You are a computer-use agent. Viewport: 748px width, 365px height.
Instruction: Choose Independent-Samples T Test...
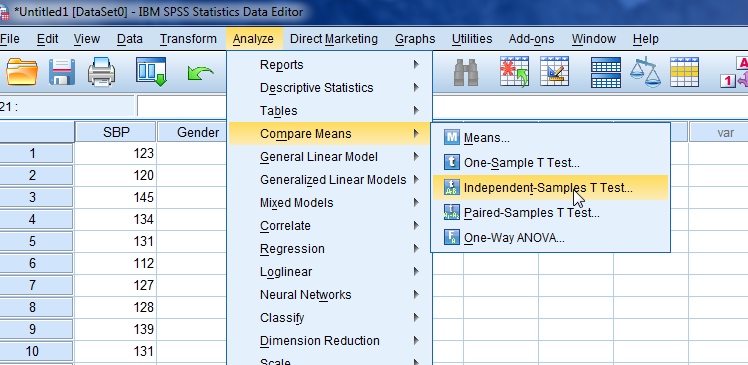coord(551,188)
